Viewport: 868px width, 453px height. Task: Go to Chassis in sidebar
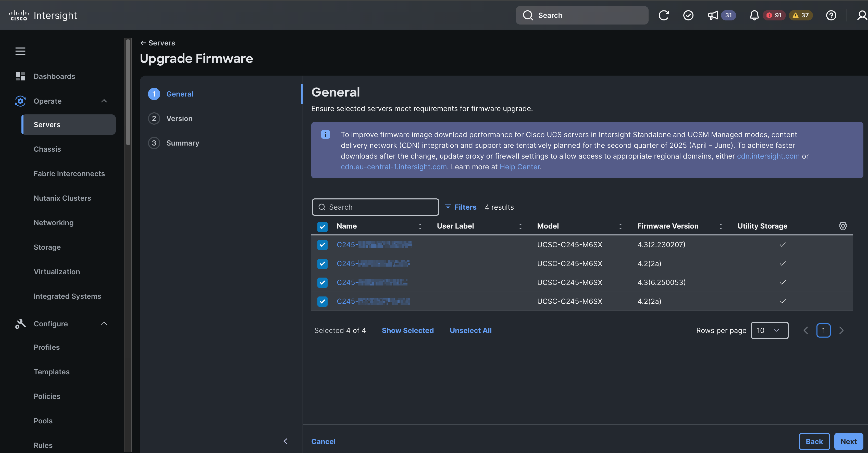pos(47,149)
